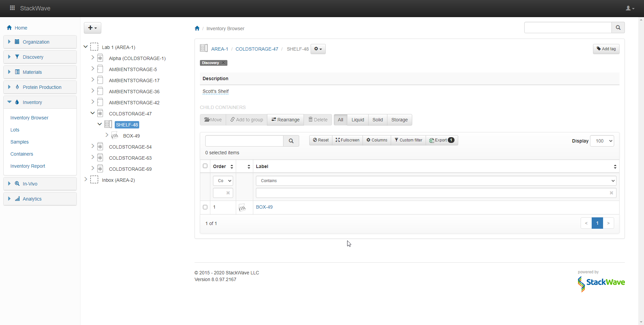Click the BOX-49 box icon in tree

(x=115, y=136)
